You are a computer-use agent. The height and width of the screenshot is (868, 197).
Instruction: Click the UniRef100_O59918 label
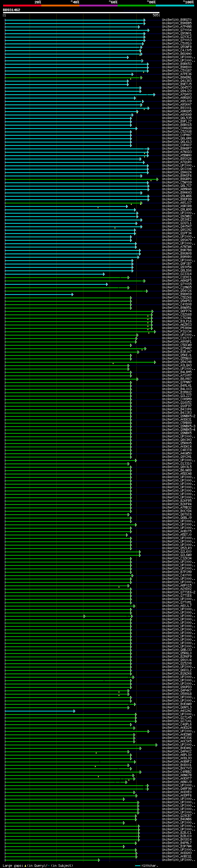coord(177,694)
